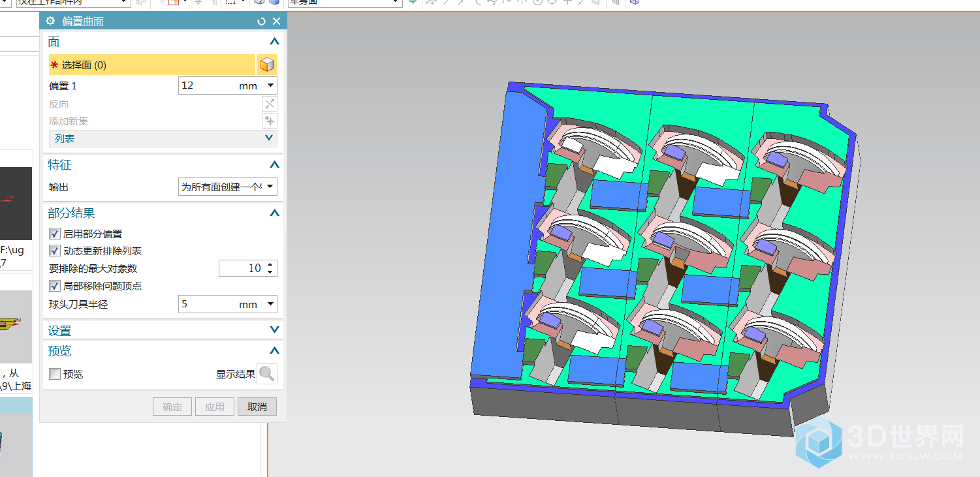Increase 要排除的最大对象数 with the up arrow
The height and width of the screenshot is (477, 980).
[x=271, y=264]
